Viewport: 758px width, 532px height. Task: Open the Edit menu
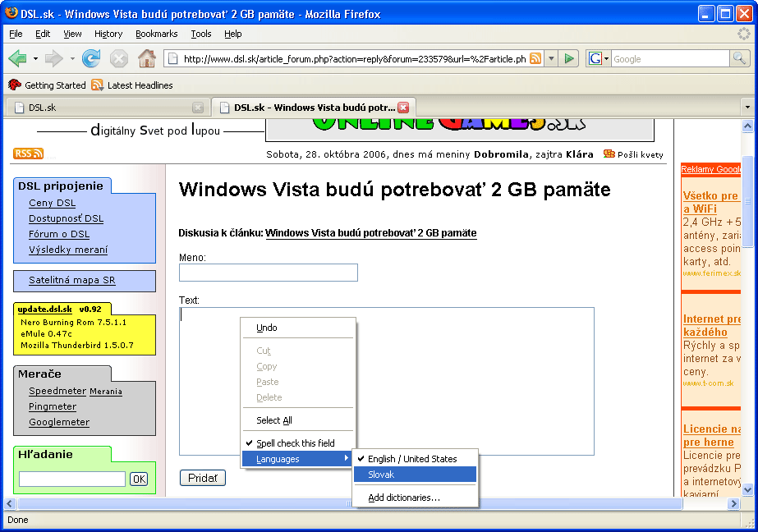pos(43,34)
